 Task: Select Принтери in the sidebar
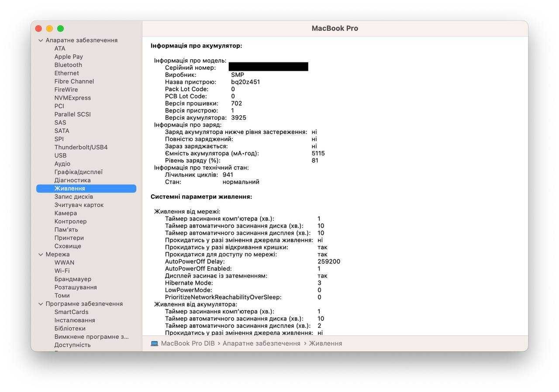click(69, 238)
